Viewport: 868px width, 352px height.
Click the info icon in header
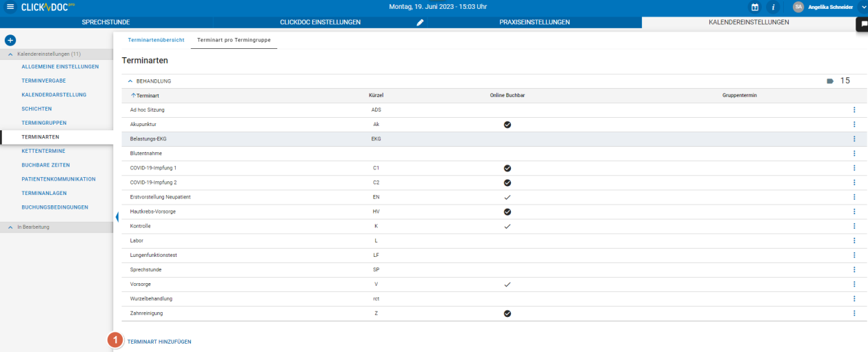pos(773,7)
